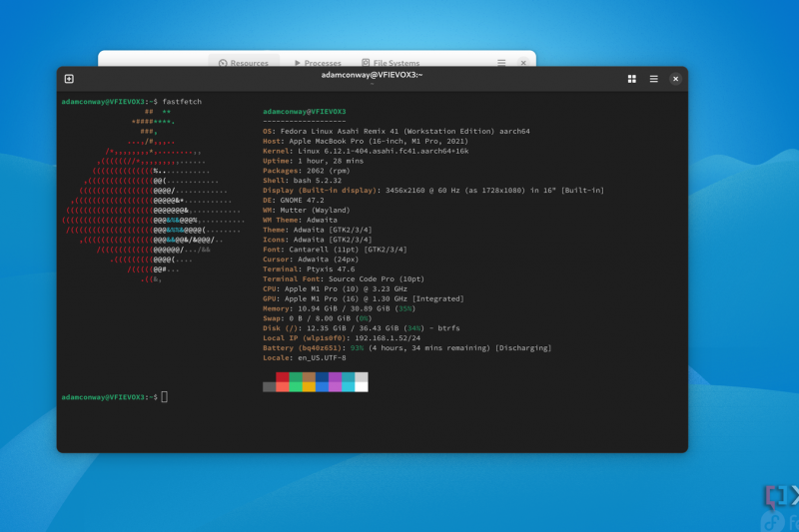Screen dimensions: 799x532
Task: Click the 'DE: GNOME 47.2' line
Action: click(294, 200)
